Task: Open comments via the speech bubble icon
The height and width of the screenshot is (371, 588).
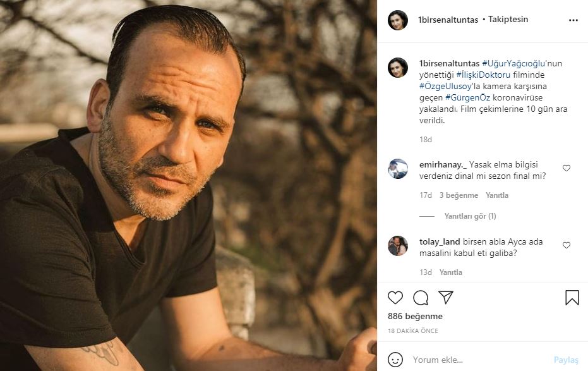Action: [421, 298]
